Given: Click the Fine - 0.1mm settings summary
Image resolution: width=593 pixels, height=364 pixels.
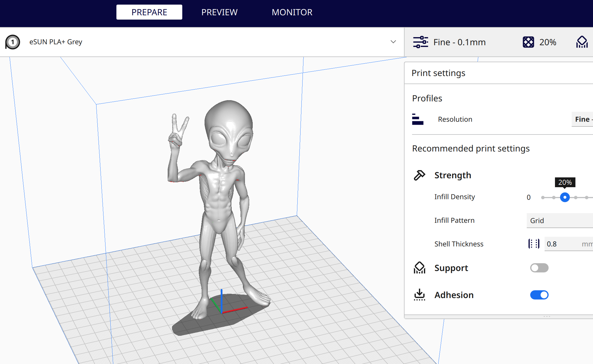Looking at the screenshot, I should pyautogui.click(x=459, y=42).
